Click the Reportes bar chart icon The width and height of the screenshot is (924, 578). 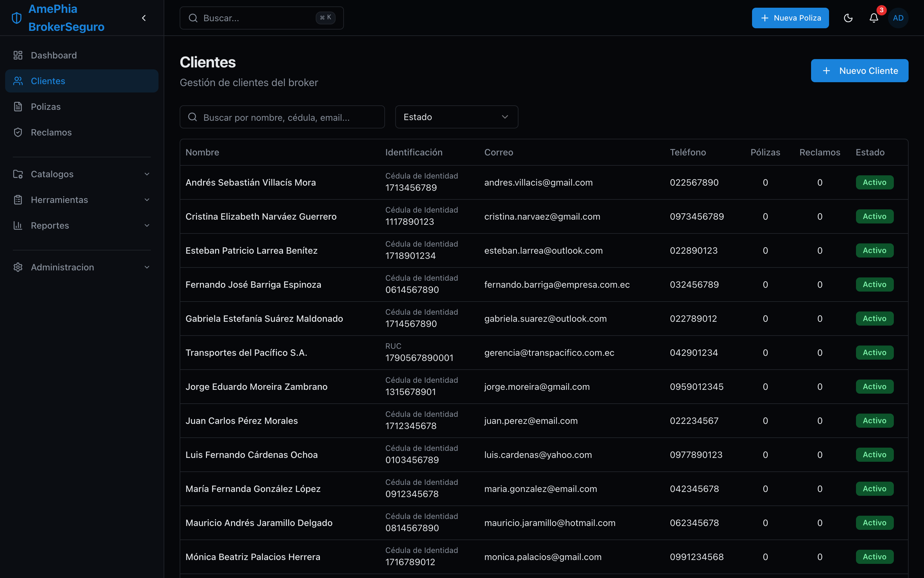point(18,225)
